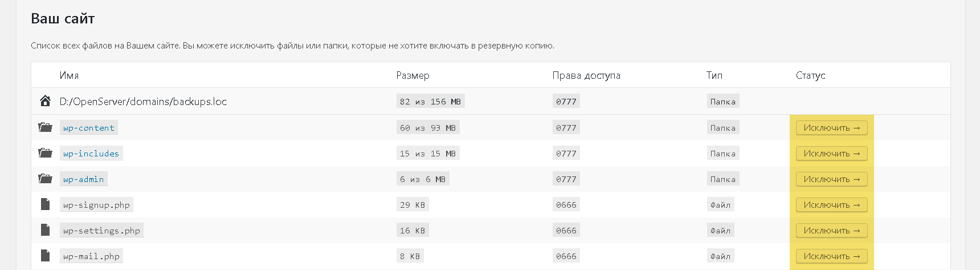This screenshot has height=270, width=980.
Task: Select the D:/OpenServer/domains/backups.loc root path
Action: pyautogui.click(x=143, y=102)
